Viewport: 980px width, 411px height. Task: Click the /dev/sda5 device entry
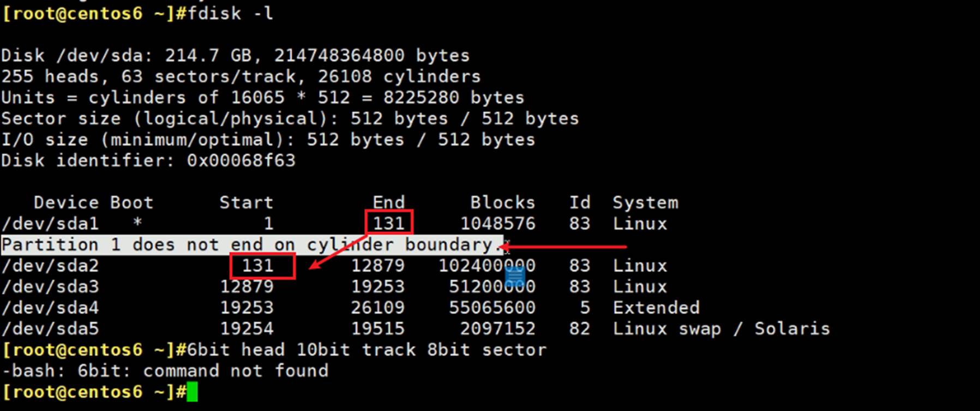point(50,329)
